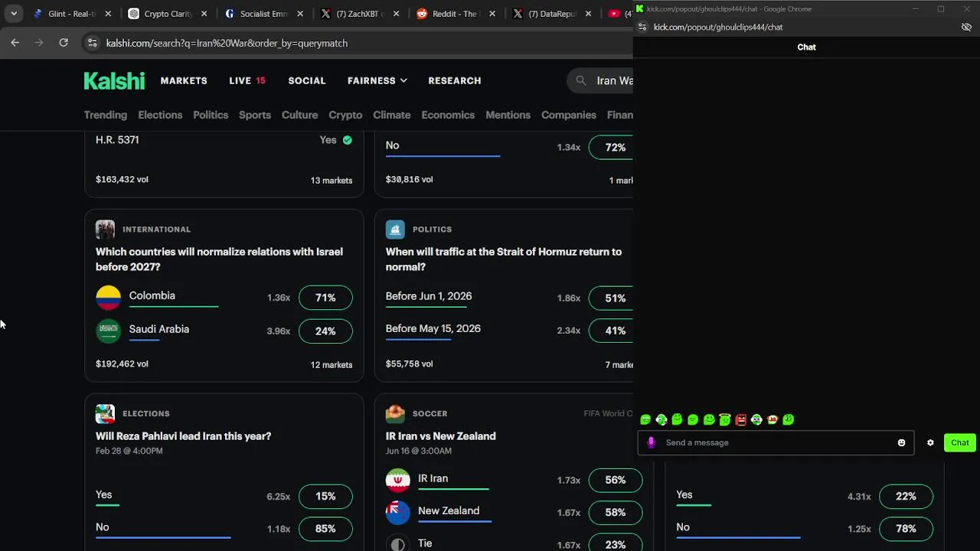This screenshot has height=551, width=980.
Task: Open the MARKETS nav item
Action: pyautogui.click(x=184, y=80)
